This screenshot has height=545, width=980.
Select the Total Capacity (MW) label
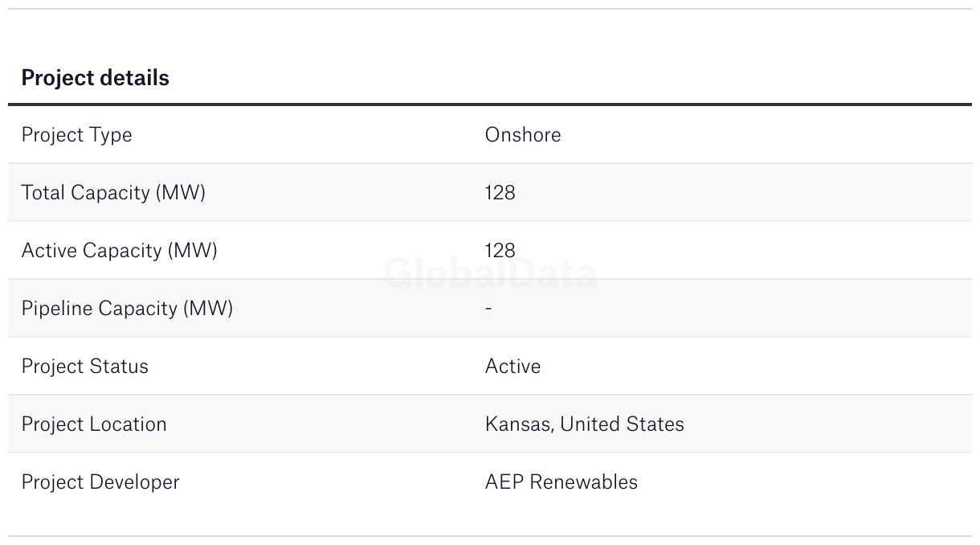point(113,193)
